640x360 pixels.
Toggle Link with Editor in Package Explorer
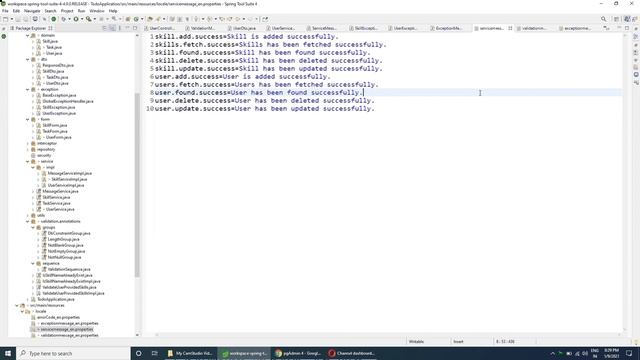112,28
